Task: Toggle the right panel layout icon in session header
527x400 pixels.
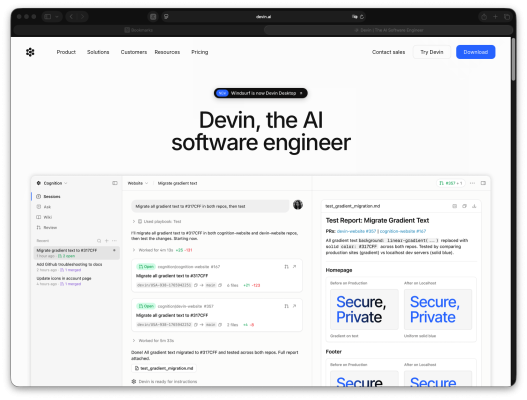Action: 483,183
